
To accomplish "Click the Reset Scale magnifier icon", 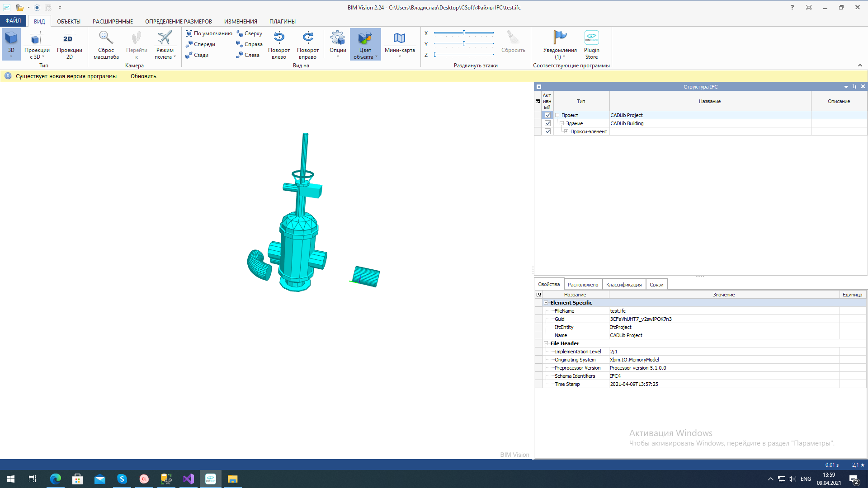I will click(x=106, y=38).
